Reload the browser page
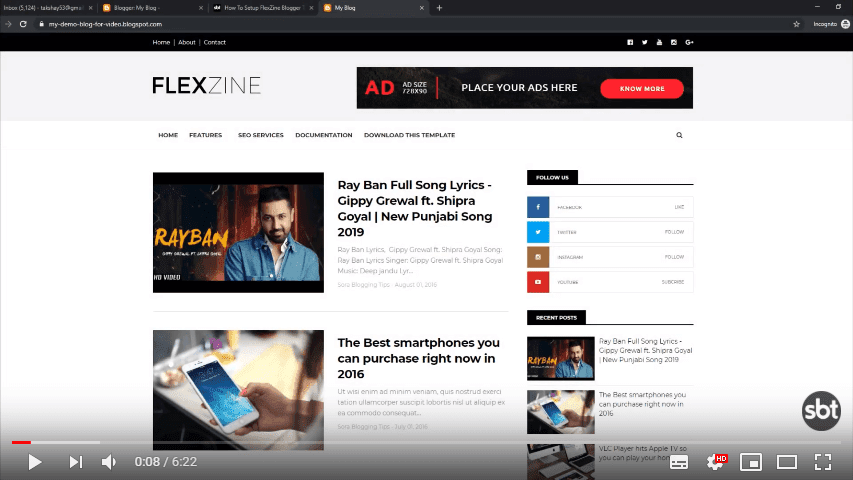853x480 pixels. click(23, 24)
